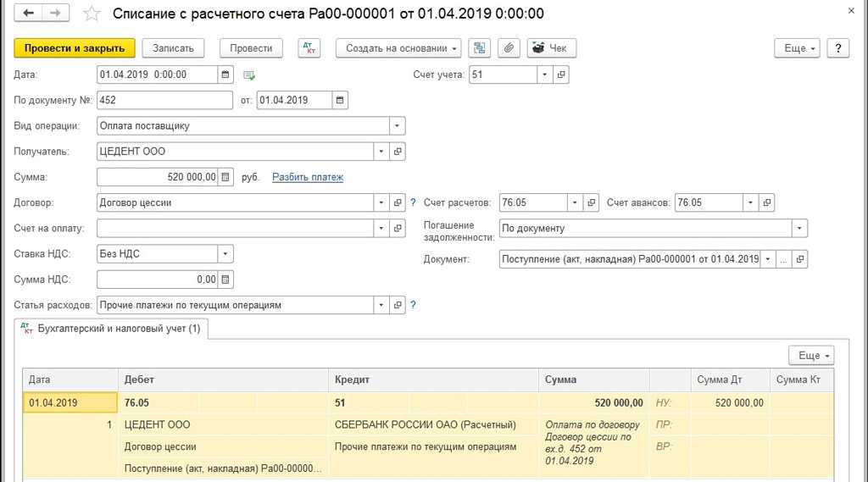
Task: Expand the Счет на оплату dropdown
Action: [381, 228]
